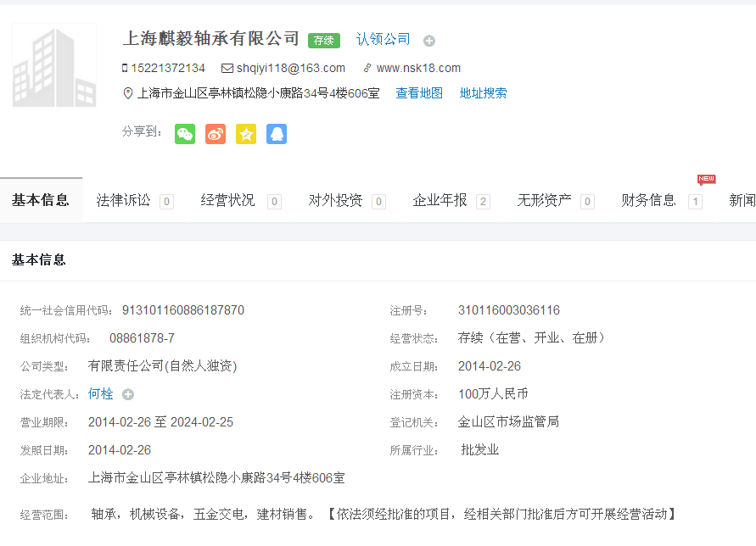Image resolution: width=756 pixels, height=546 pixels.
Task: Click the phone number 15221372134
Action: click(x=167, y=68)
